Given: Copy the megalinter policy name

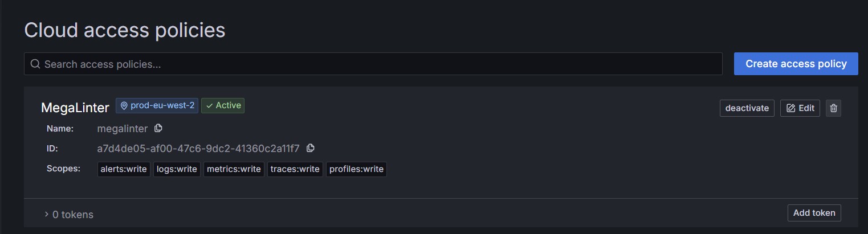Looking at the screenshot, I should tap(158, 128).
